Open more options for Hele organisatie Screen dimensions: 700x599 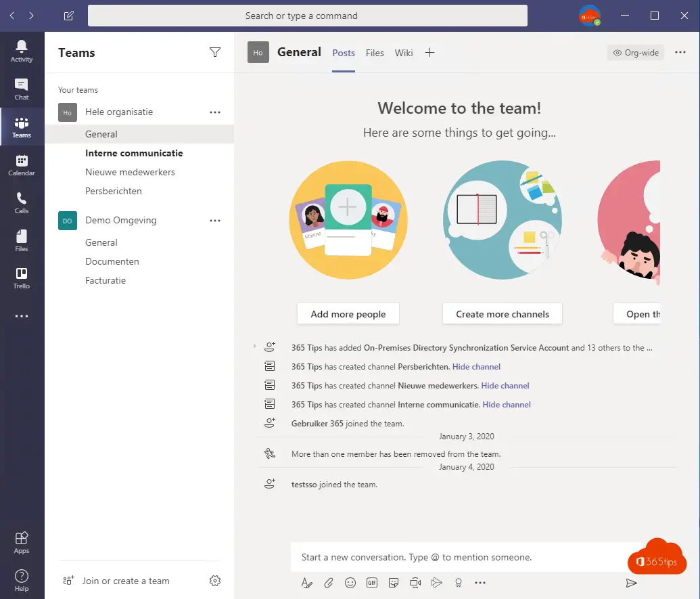214,112
